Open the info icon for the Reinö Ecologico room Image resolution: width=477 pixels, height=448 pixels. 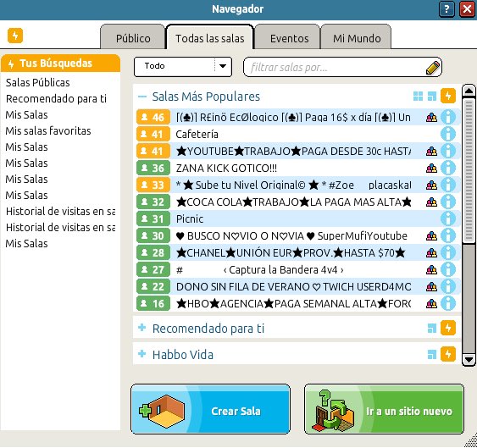(x=448, y=117)
